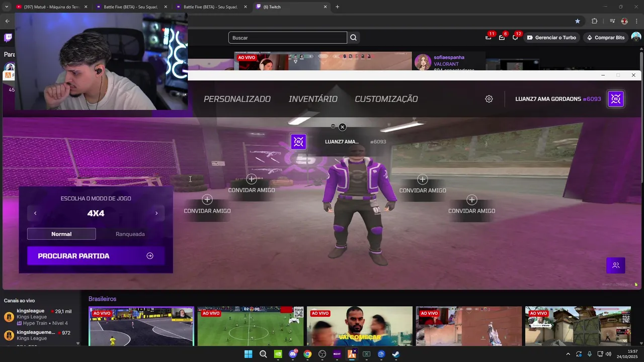Open the volume control tray icon

pos(609,354)
